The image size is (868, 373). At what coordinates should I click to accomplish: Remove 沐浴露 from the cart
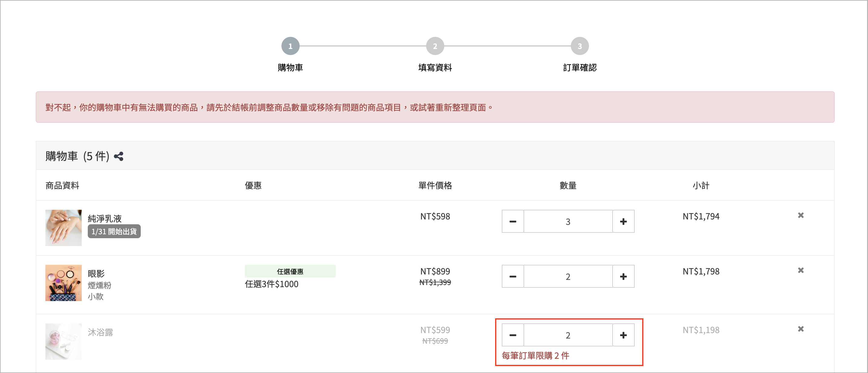pos(801,329)
